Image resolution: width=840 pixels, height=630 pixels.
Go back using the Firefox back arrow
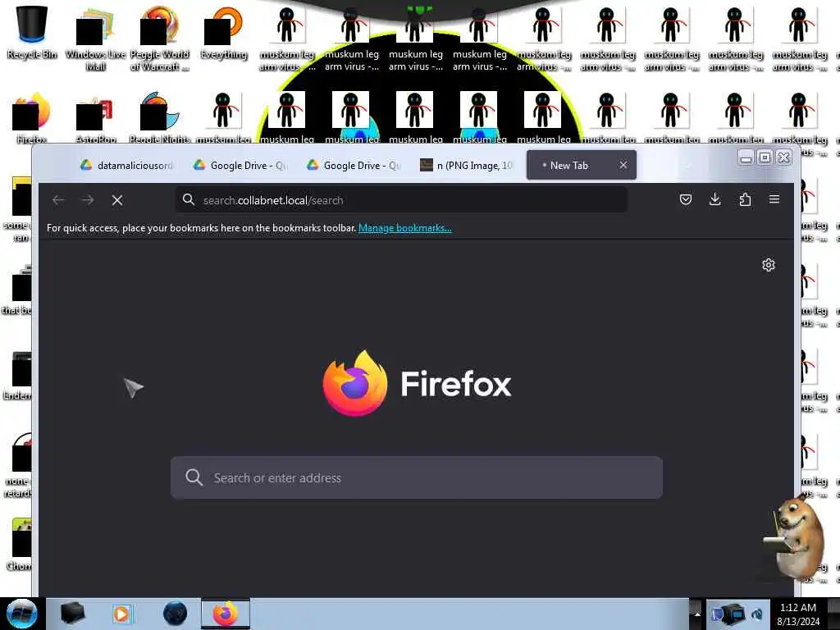pos(58,200)
